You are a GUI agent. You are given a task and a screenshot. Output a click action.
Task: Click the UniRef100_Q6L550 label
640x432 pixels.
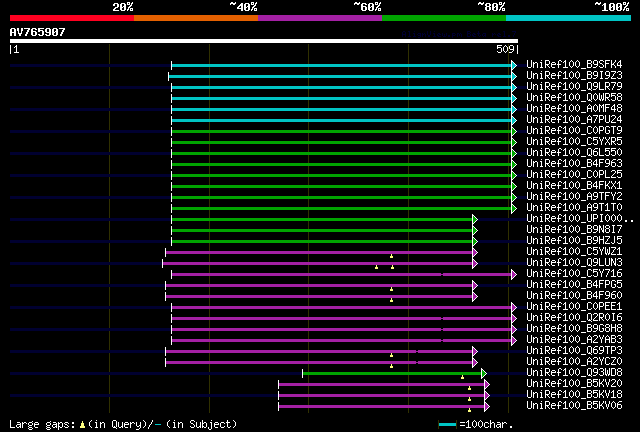574,153
